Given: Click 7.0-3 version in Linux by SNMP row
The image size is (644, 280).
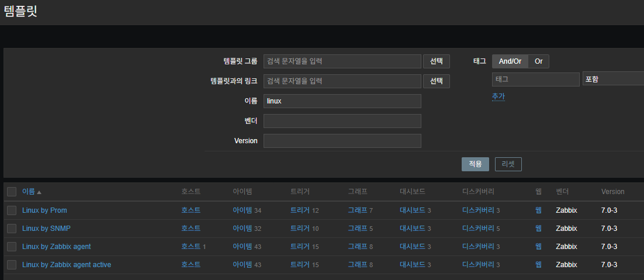Looking at the screenshot, I should coord(609,229).
